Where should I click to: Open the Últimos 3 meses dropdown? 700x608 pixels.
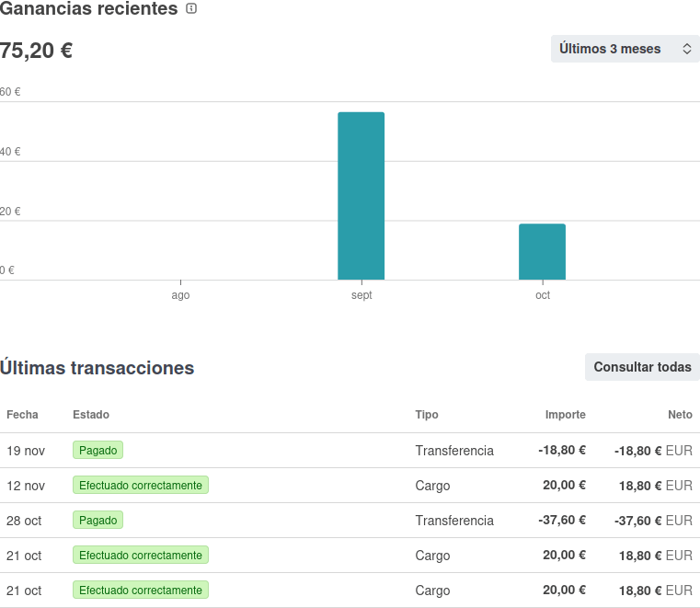[x=625, y=49]
